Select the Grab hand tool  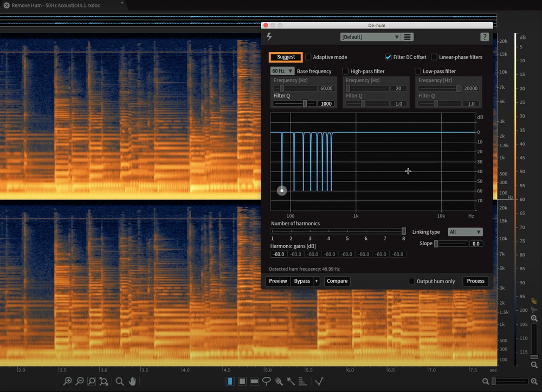coord(132,381)
